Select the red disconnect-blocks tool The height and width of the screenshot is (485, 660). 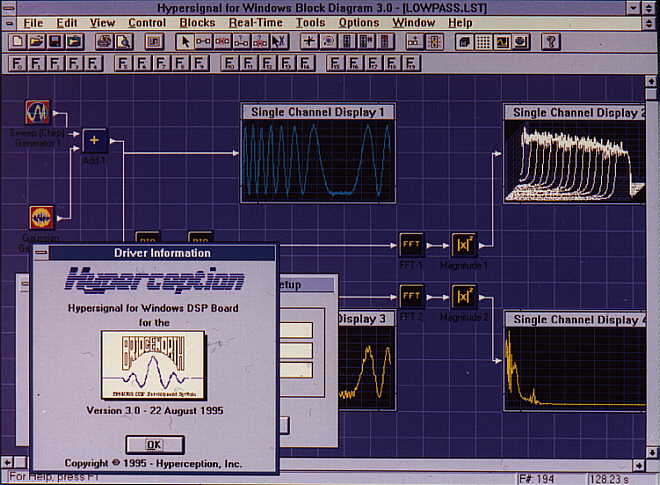[x=223, y=42]
